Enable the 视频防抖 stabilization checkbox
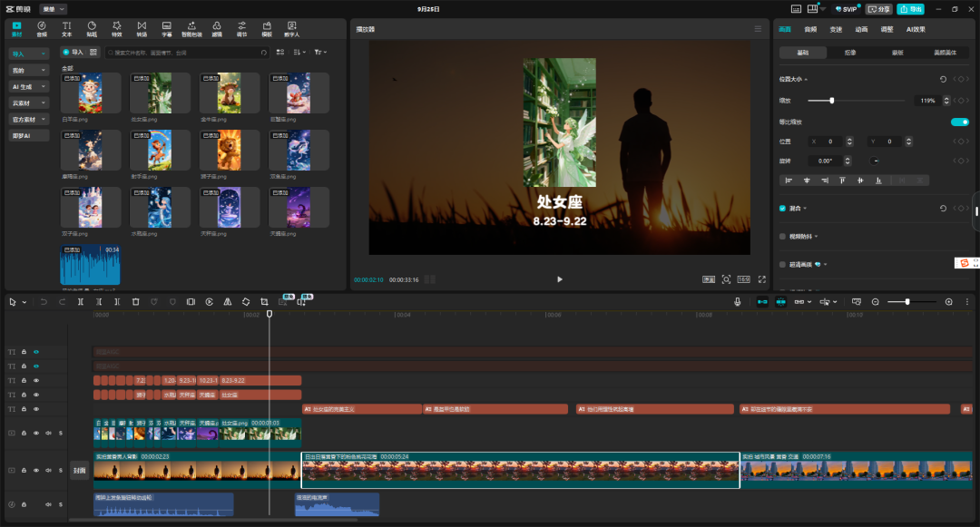The image size is (980, 527). pos(783,236)
